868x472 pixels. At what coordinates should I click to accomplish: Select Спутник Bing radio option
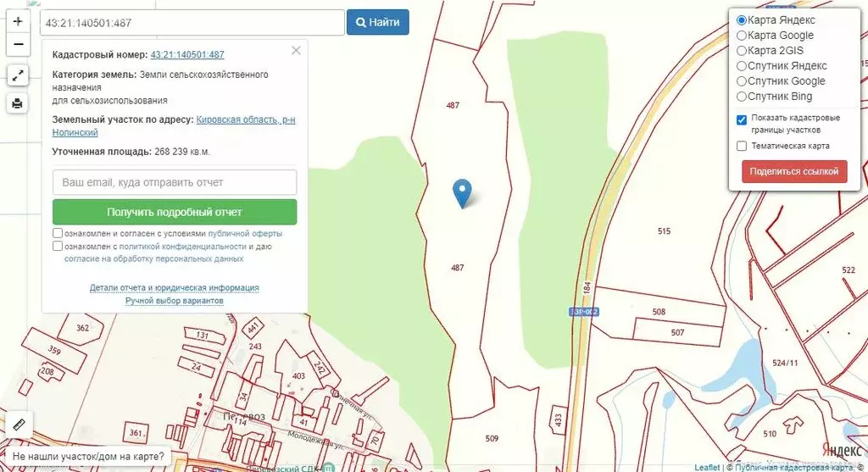click(742, 97)
